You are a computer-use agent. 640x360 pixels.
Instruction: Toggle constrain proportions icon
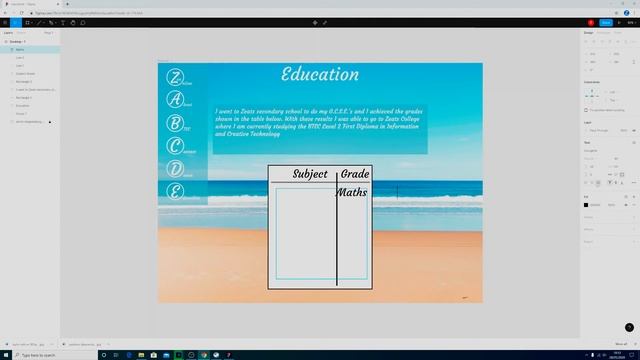633,62
